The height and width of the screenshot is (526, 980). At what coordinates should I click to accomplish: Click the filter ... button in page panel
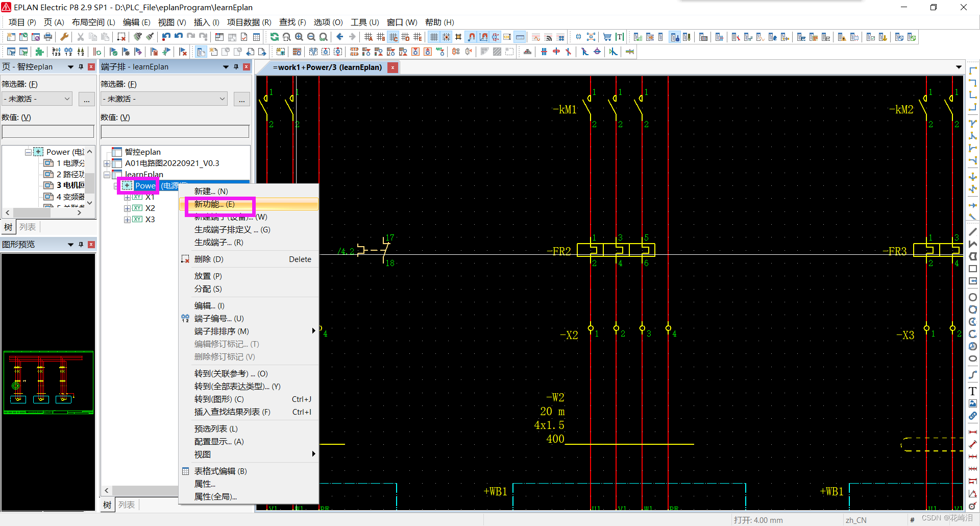[87, 99]
